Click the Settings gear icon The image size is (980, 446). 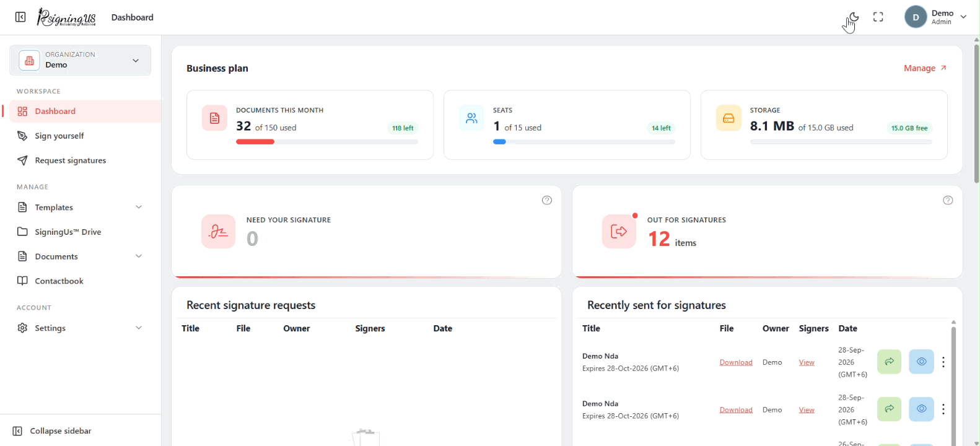(22, 328)
